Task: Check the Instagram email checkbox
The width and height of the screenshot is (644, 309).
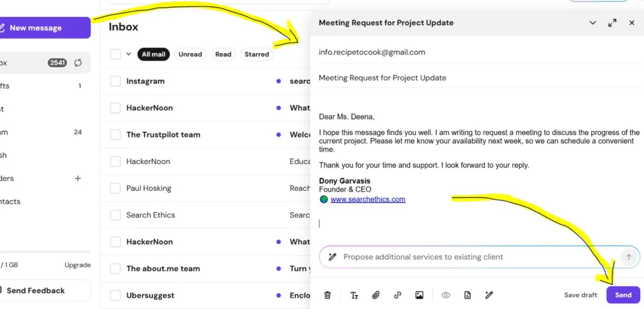Action: click(116, 81)
